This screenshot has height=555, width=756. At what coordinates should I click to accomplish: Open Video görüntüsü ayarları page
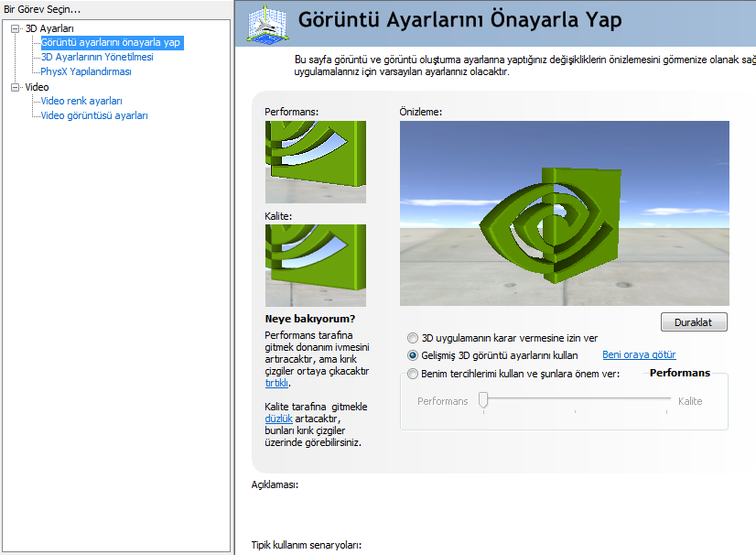tap(94, 115)
